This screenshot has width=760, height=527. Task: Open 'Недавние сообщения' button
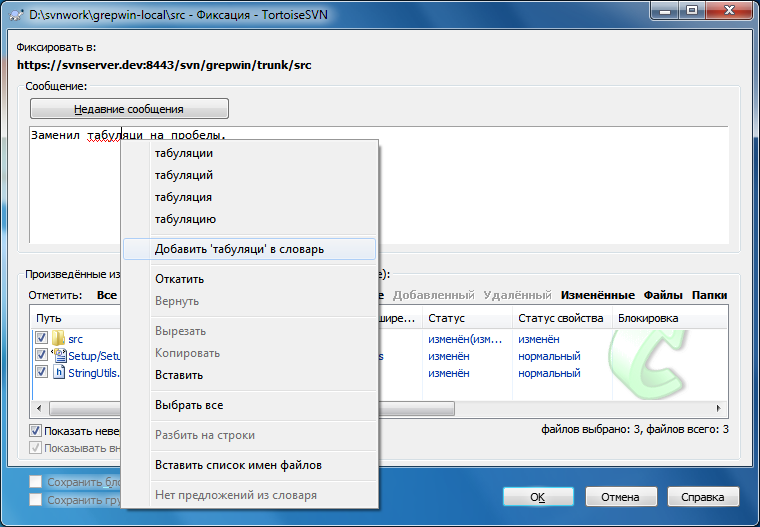point(129,109)
